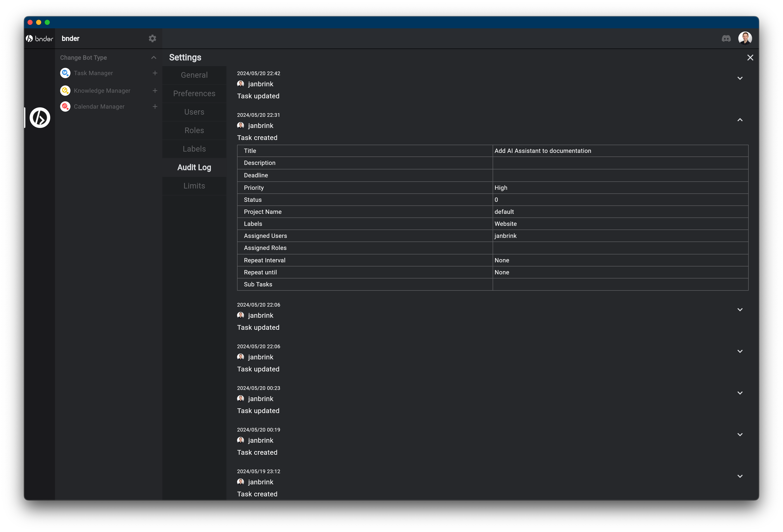Click janbrink avatar in 23:12 entry
The height and width of the screenshot is (532, 783).
(x=241, y=482)
